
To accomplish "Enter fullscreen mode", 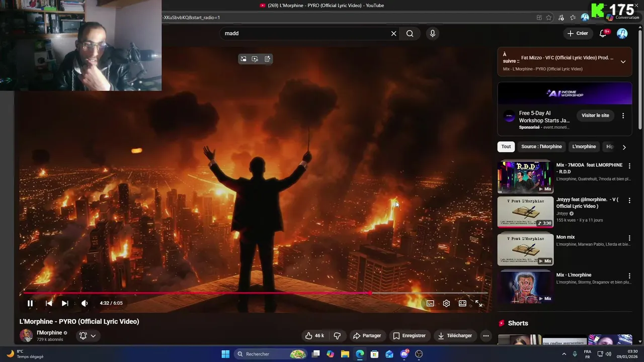I will pos(478,303).
